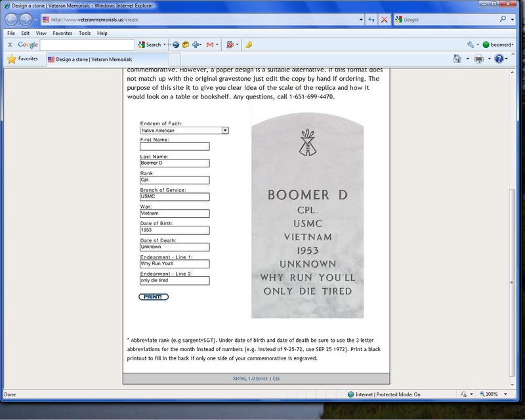Open a new blank tab
The image size is (525, 420).
click(x=175, y=60)
